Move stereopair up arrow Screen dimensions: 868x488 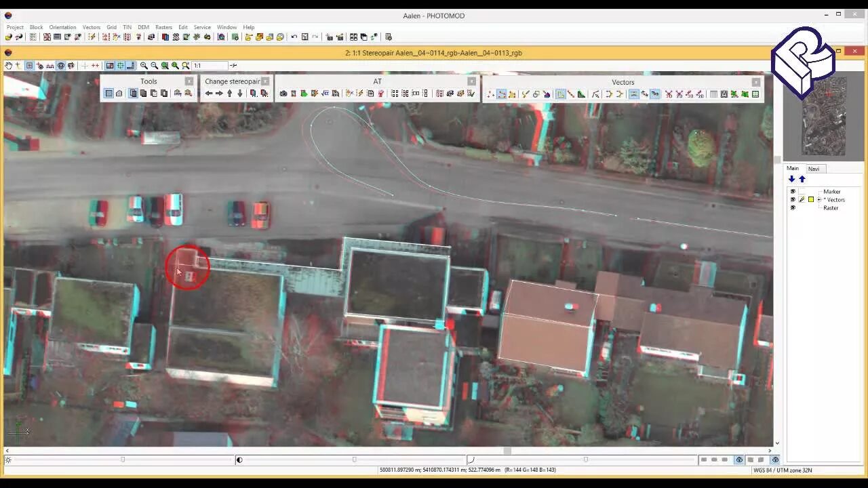point(229,94)
